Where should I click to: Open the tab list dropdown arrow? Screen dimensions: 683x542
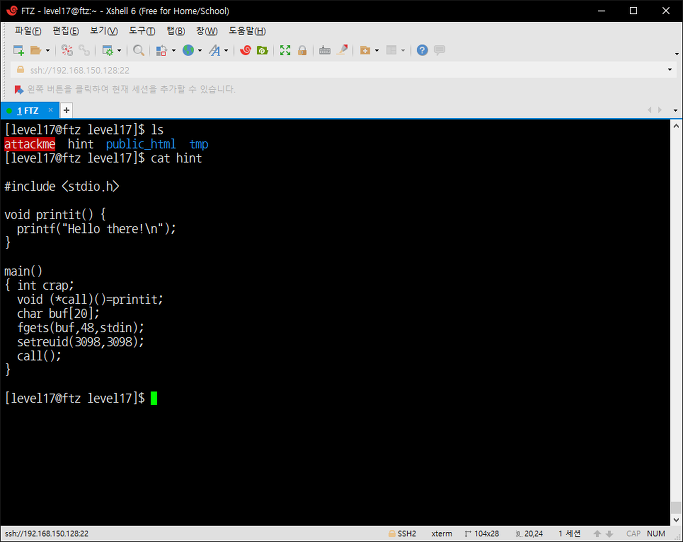(676, 111)
